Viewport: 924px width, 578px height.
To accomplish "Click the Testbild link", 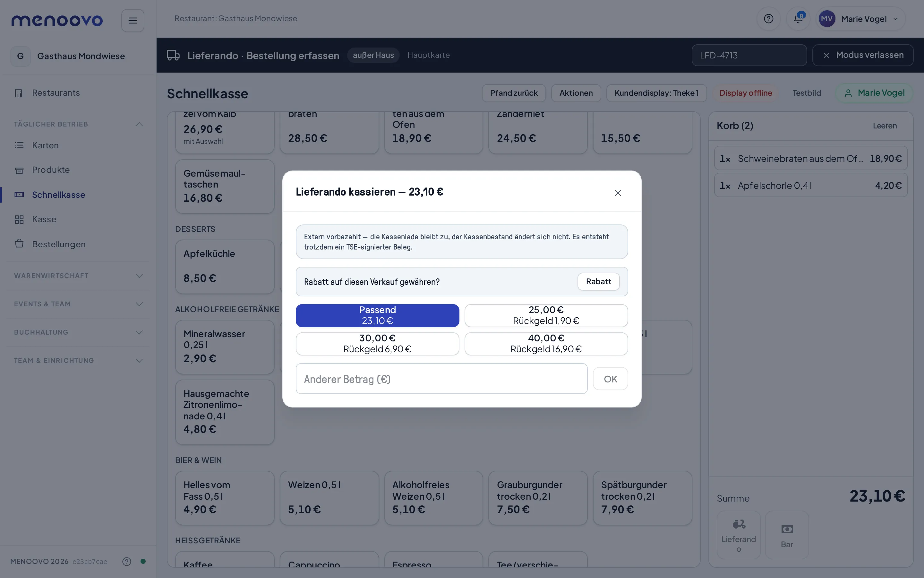I will click(x=806, y=93).
